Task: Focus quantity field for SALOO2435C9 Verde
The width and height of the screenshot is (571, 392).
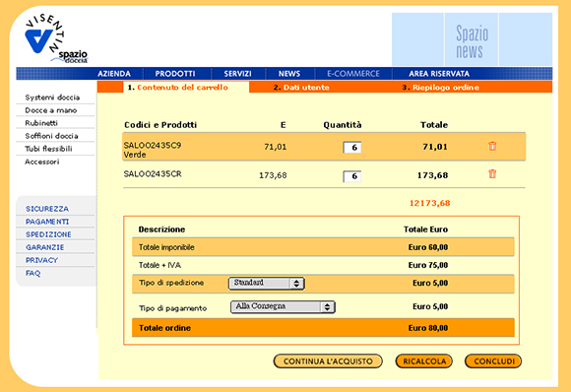Action: [352, 147]
